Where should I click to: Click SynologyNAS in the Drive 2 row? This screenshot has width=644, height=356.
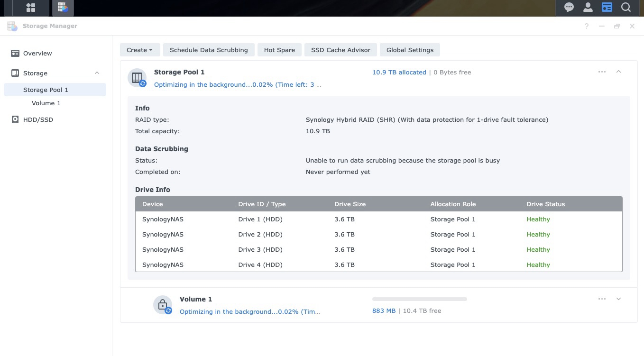pyautogui.click(x=163, y=235)
